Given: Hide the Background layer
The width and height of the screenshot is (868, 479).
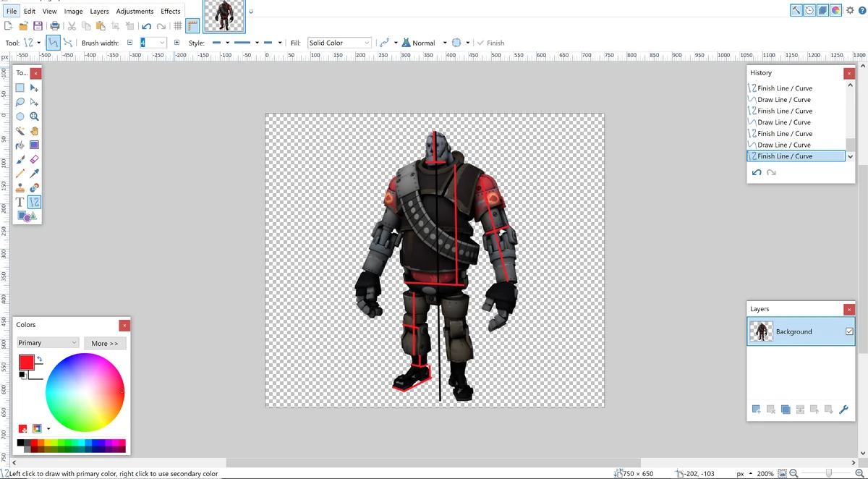Looking at the screenshot, I should (848, 331).
